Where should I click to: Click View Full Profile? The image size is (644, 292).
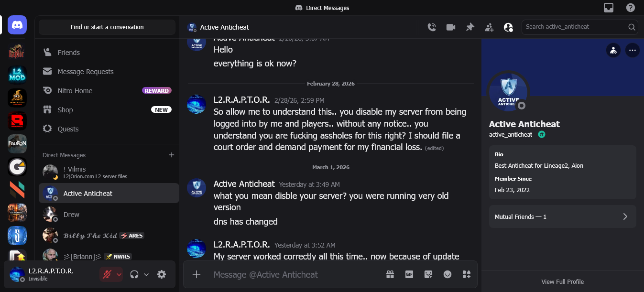click(562, 282)
